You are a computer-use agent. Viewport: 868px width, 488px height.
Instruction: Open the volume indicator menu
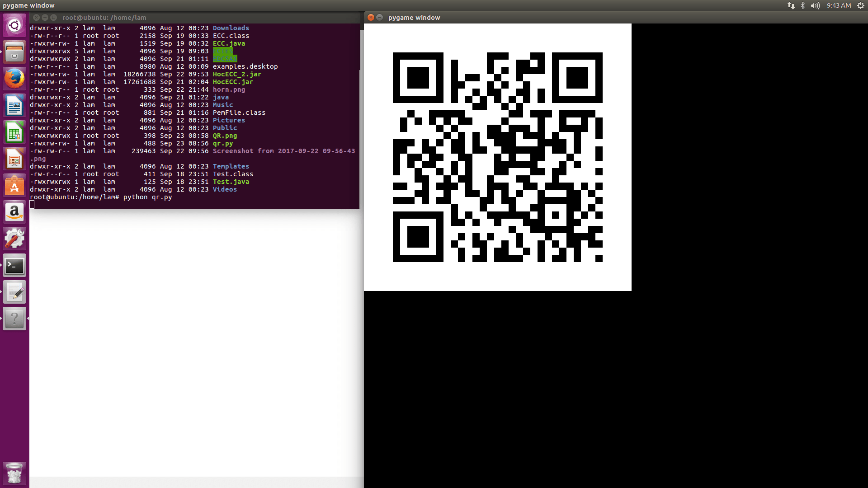[x=815, y=5]
